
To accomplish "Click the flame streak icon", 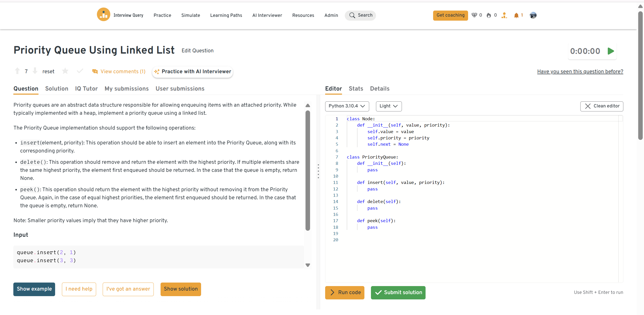I will 489,15.
